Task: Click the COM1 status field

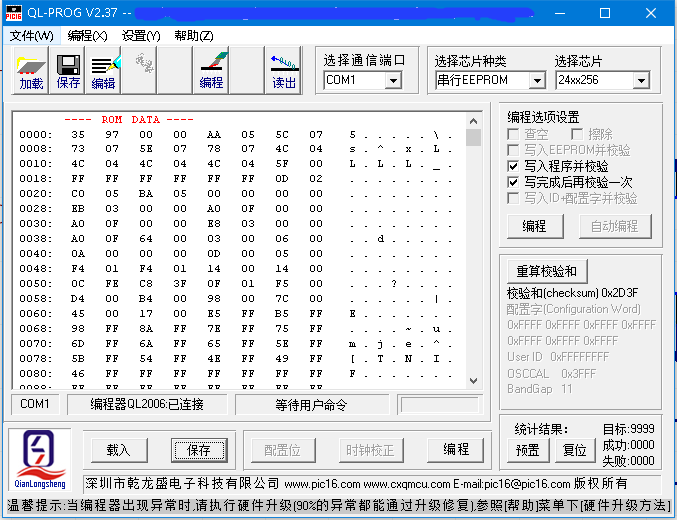Action: tap(35, 404)
